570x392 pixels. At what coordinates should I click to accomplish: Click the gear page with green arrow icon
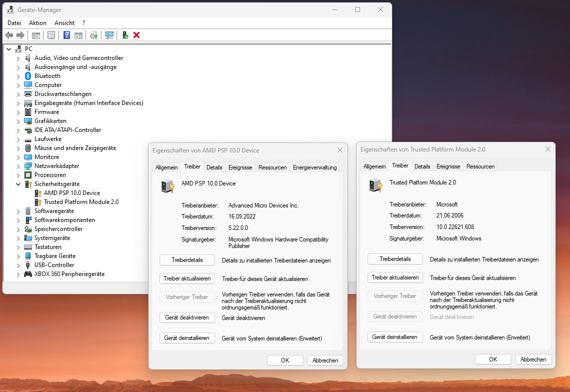94,35
